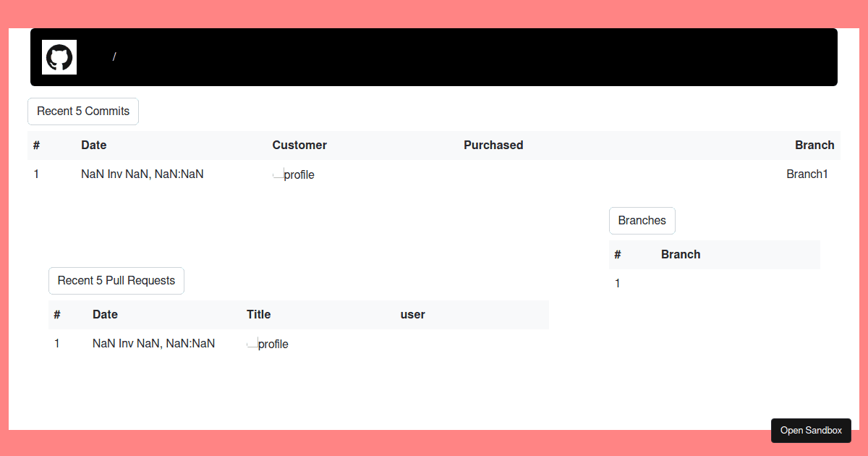Click the Customer column header in commits table
Viewport: 868px width, 456px height.
point(299,145)
